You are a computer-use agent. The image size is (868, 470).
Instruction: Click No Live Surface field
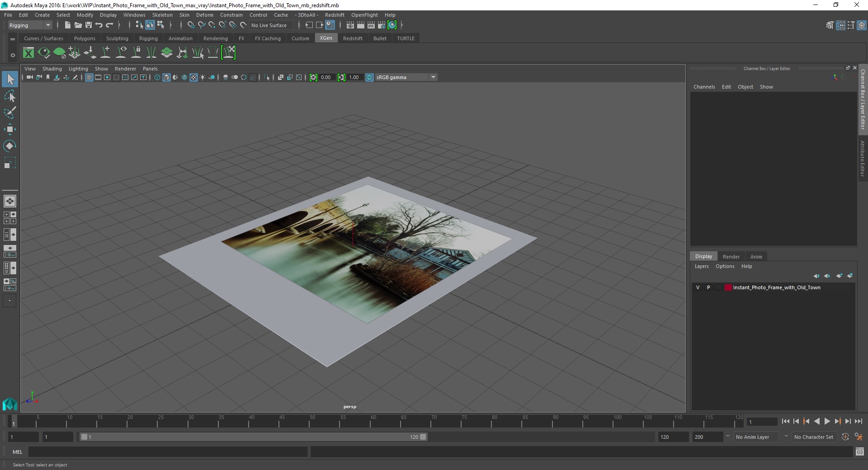(271, 25)
